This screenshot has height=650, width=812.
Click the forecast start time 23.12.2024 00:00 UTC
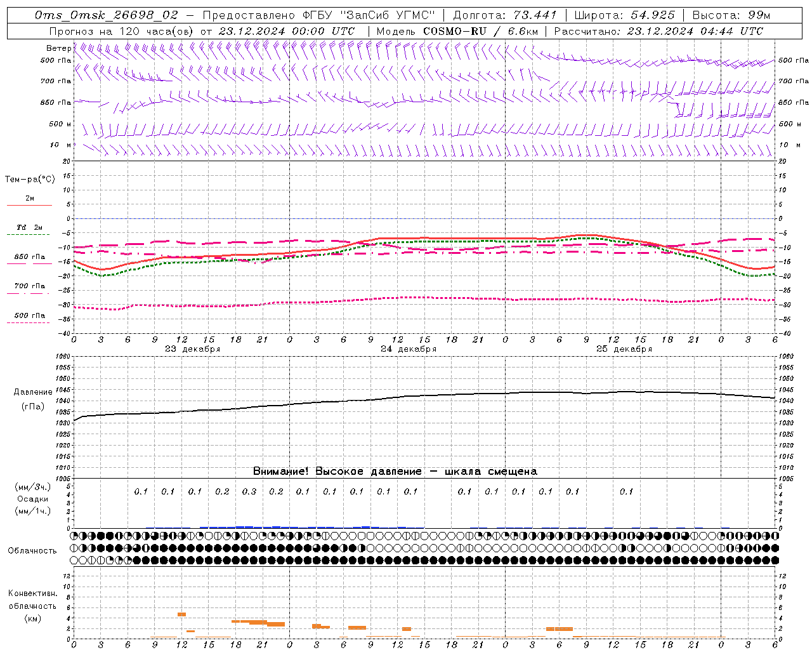click(x=287, y=31)
